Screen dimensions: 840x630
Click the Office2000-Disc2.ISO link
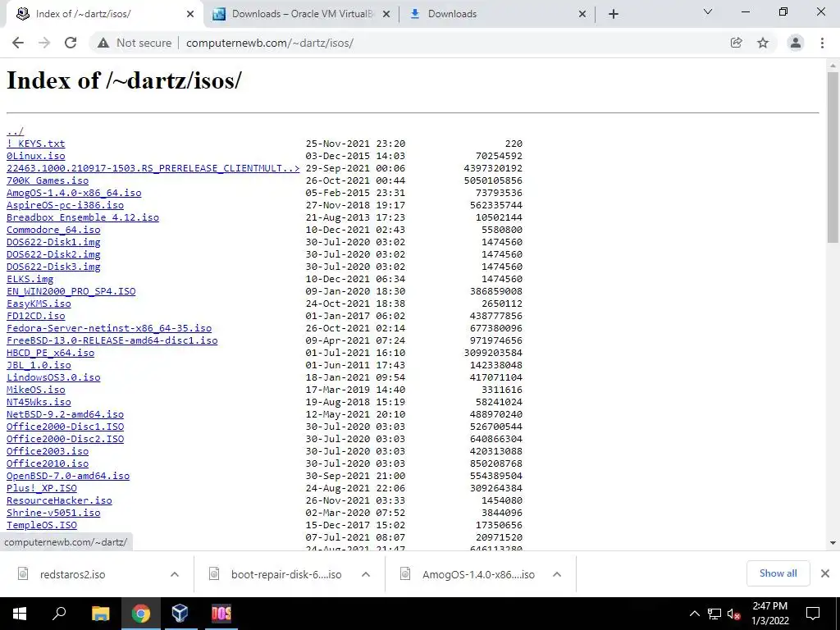tap(65, 440)
